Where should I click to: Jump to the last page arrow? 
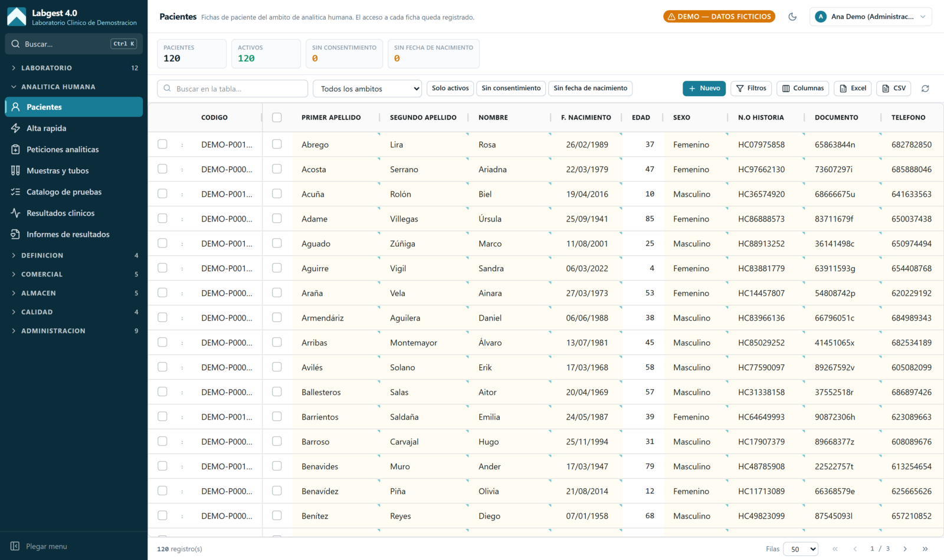925,549
